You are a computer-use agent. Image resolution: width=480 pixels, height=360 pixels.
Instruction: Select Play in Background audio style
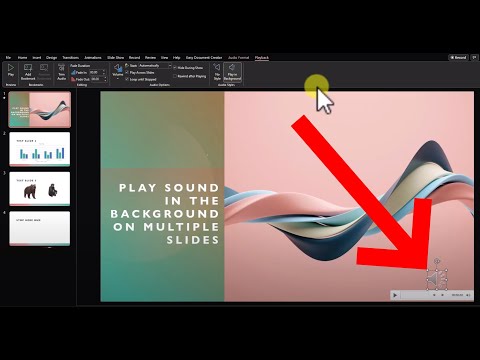coord(232,72)
